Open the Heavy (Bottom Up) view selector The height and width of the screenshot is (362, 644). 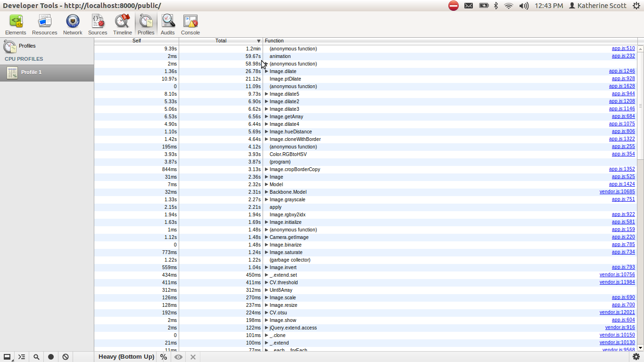point(125,357)
